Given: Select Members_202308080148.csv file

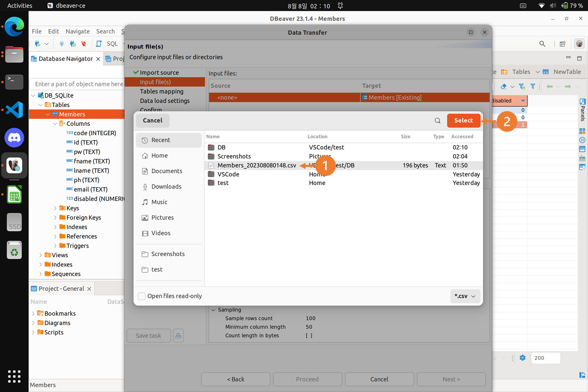Looking at the screenshot, I should pyautogui.click(x=344, y=166).
